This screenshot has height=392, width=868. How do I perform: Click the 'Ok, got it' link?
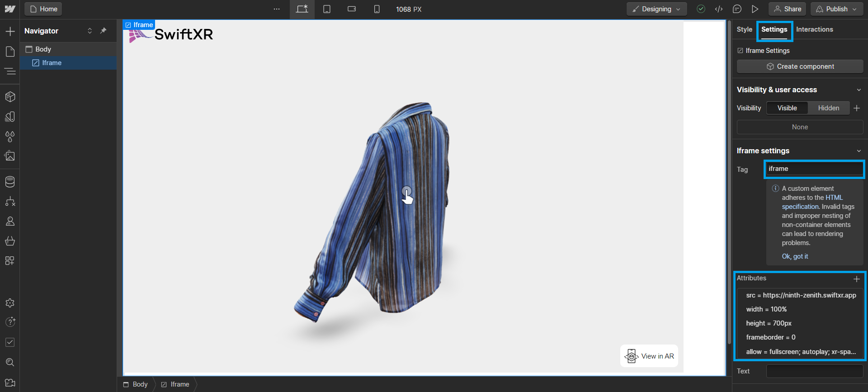[795, 256]
